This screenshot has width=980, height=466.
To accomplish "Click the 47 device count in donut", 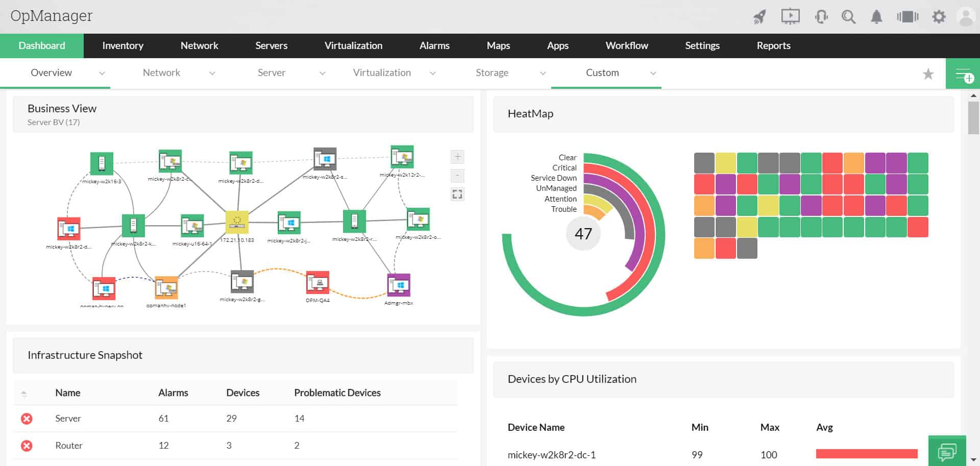I will click(x=583, y=234).
